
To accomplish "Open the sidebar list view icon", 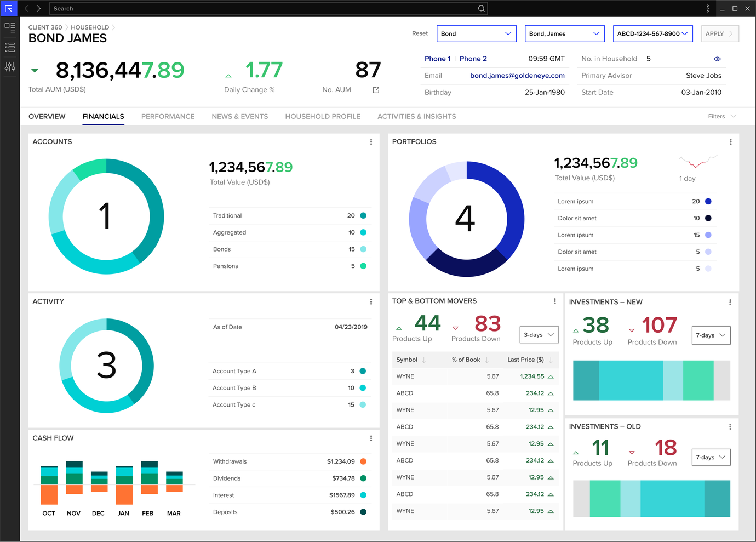I will (10, 47).
